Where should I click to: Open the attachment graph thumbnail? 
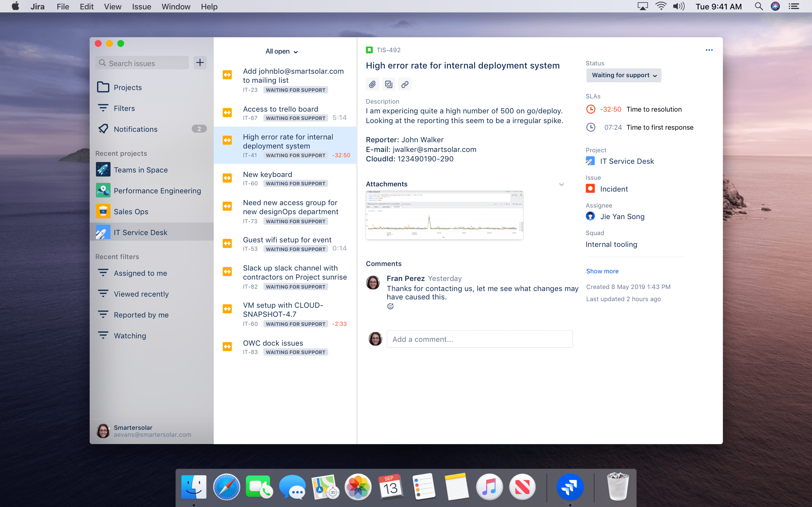pos(444,215)
